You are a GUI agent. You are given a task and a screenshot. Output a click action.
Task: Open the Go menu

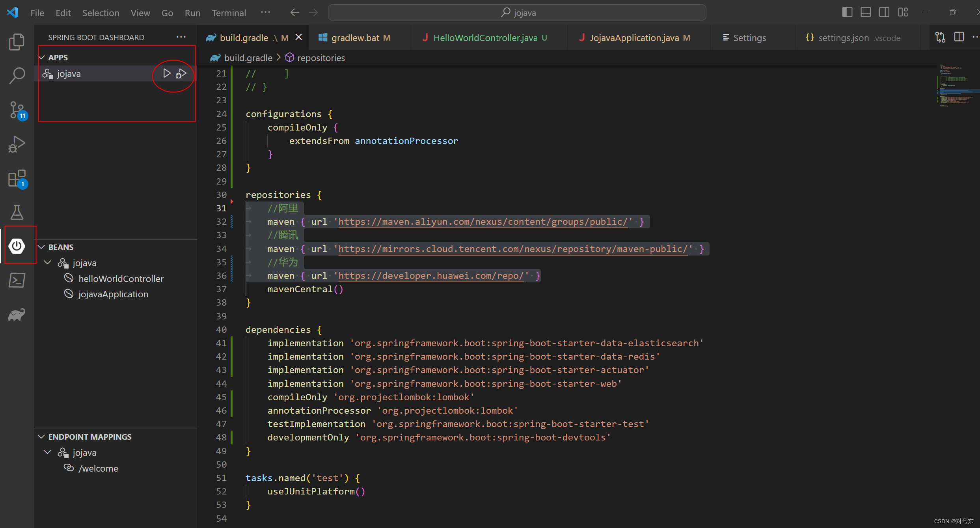pos(167,13)
